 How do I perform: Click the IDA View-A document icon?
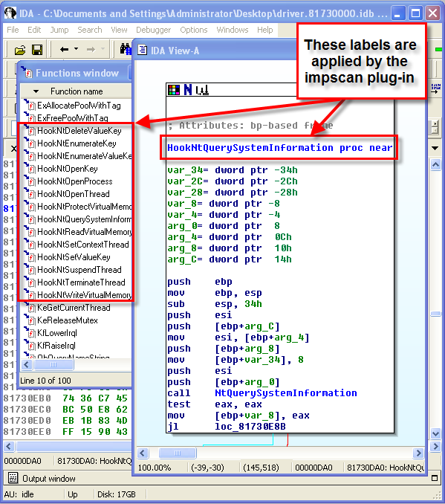(143, 50)
